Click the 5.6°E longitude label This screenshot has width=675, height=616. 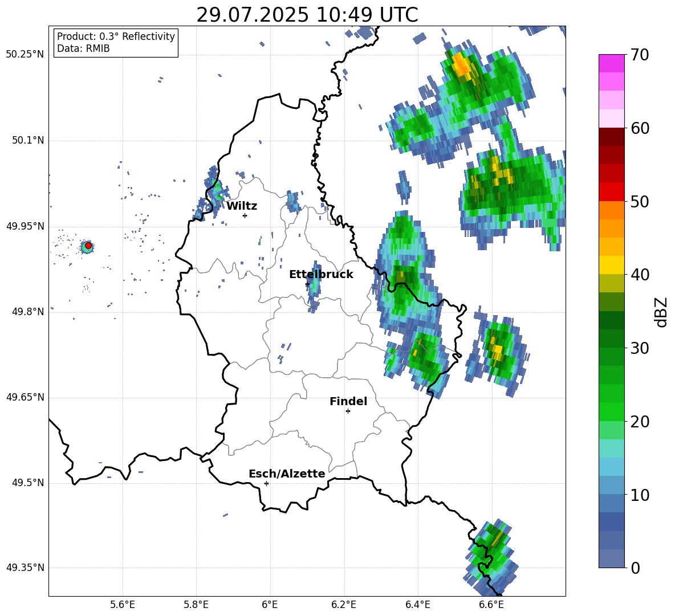click(123, 605)
